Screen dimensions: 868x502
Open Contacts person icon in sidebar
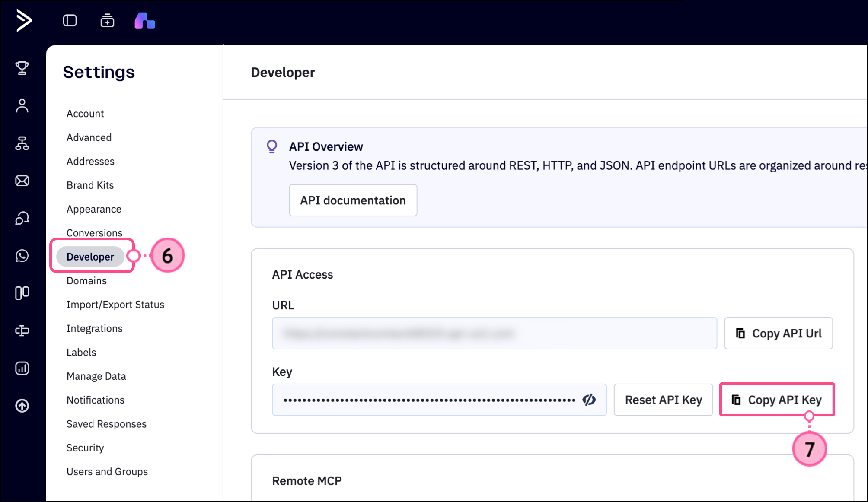[x=22, y=105]
